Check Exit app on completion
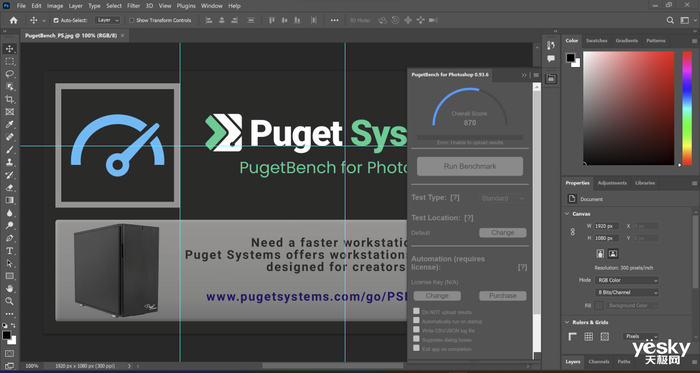Image resolution: width=700 pixels, height=373 pixels. point(416,348)
